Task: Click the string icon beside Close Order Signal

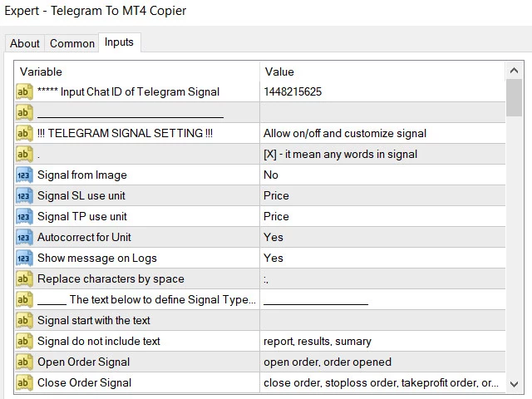Action: point(24,382)
